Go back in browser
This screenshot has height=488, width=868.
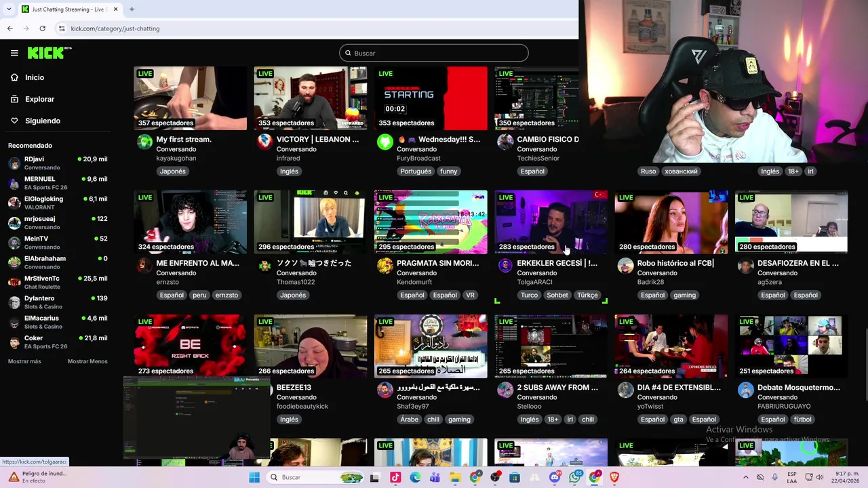coord(9,28)
